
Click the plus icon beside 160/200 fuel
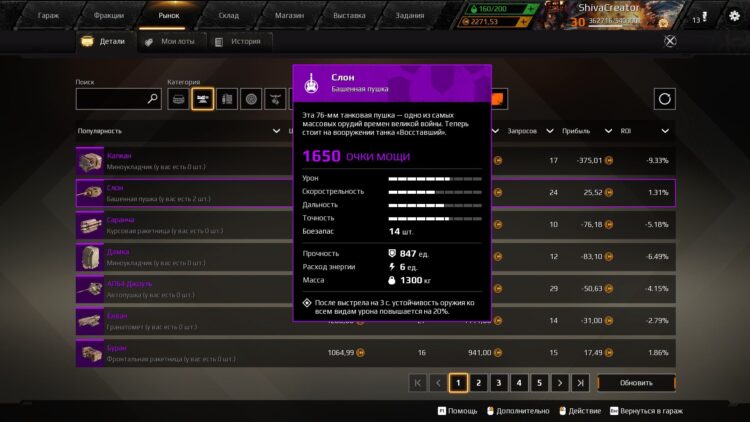click(530, 9)
